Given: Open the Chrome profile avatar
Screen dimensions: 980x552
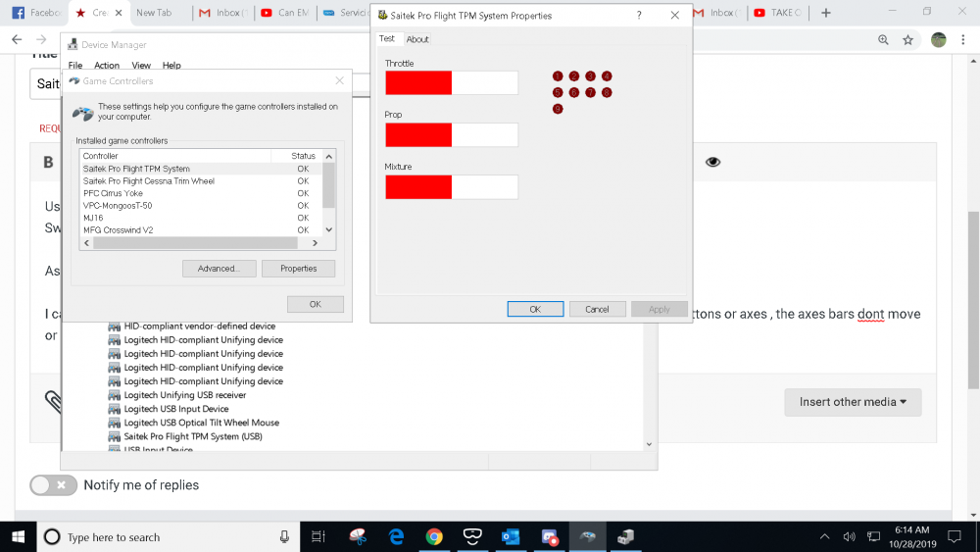Looking at the screenshot, I should pos(938,40).
